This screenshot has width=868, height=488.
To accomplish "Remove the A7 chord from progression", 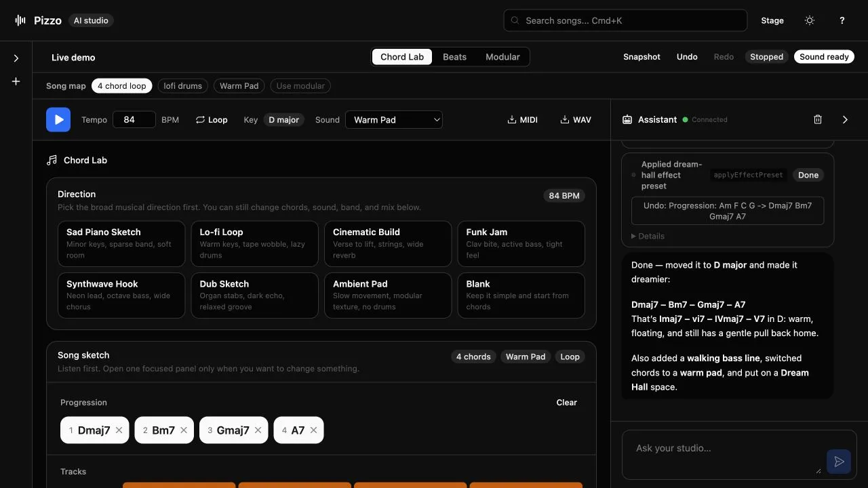I will tap(313, 430).
